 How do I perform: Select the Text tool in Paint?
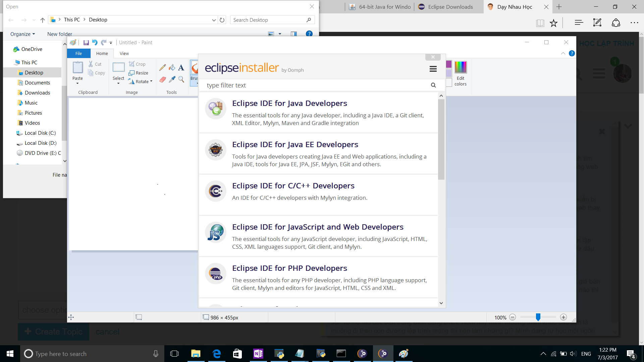click(181, 68)
